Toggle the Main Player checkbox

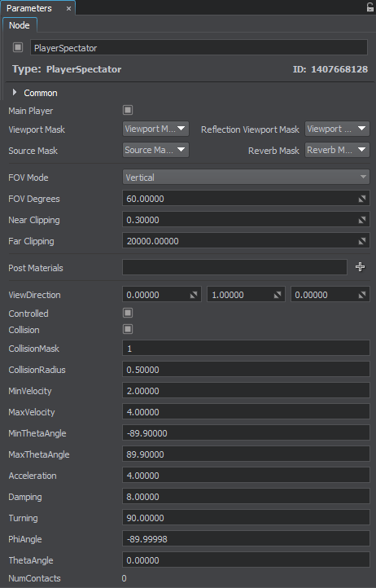[x=128, y=110]
